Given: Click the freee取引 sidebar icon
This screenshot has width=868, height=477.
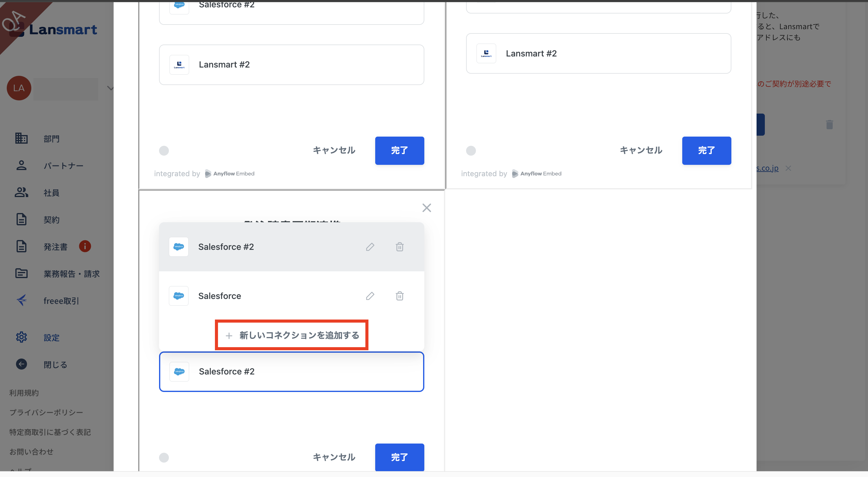Looking at the screenshot, I should coord(21,301).
